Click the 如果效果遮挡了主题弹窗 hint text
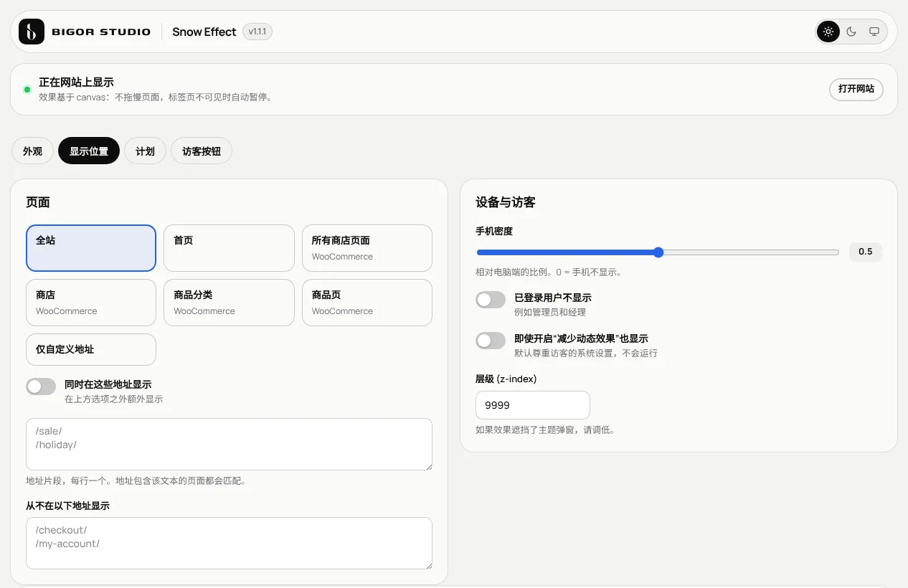This screenshot has height=588, width=908. coord(546,430)
